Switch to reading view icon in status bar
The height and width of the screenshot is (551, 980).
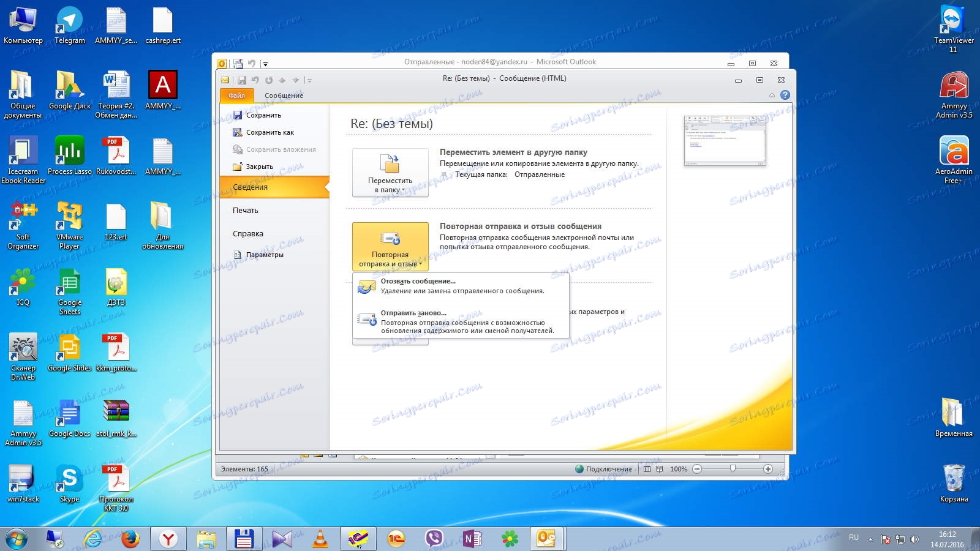click(x=660, y=469)
